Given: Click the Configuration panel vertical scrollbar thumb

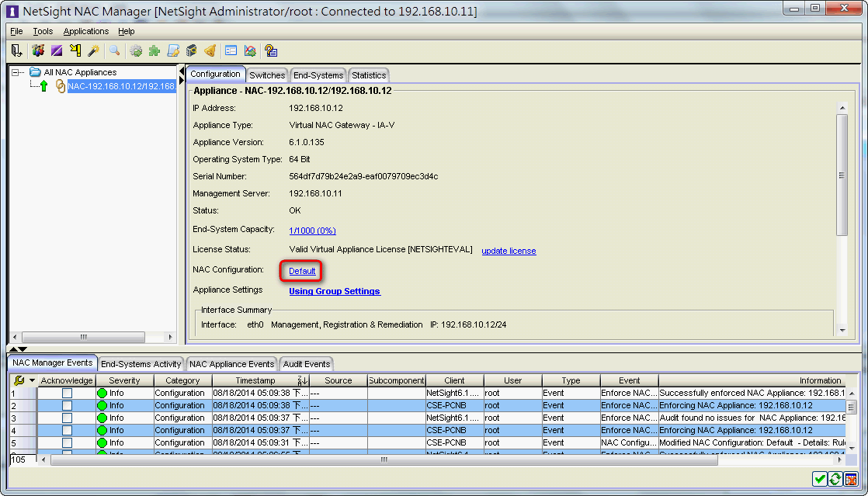Looking at the screenshot, I should (842, 175).
